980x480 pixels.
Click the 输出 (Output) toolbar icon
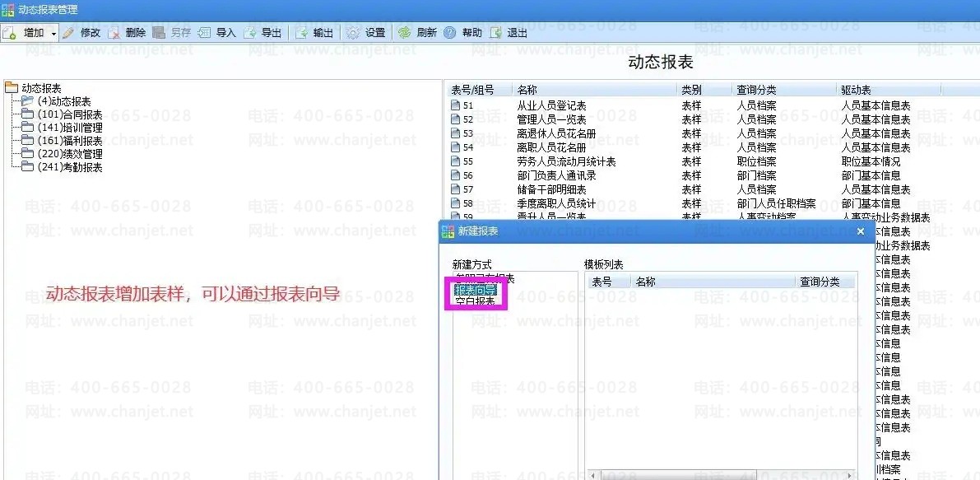(302, 33)
